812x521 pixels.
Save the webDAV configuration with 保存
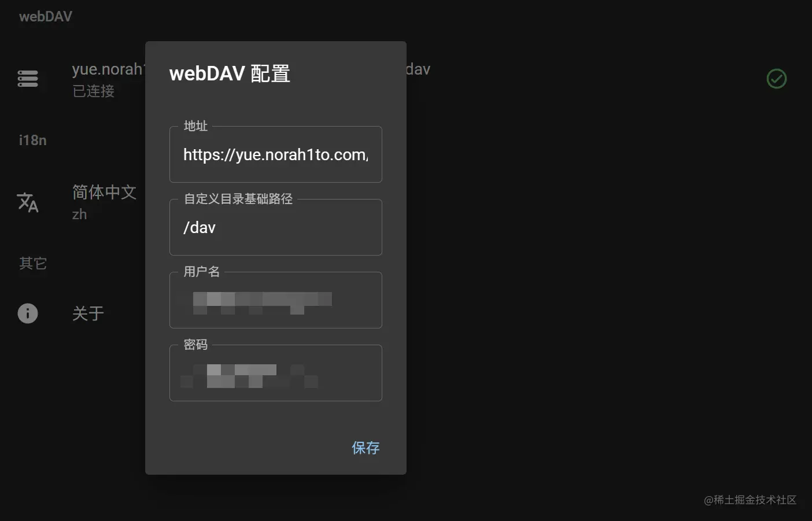click(366, 448)
